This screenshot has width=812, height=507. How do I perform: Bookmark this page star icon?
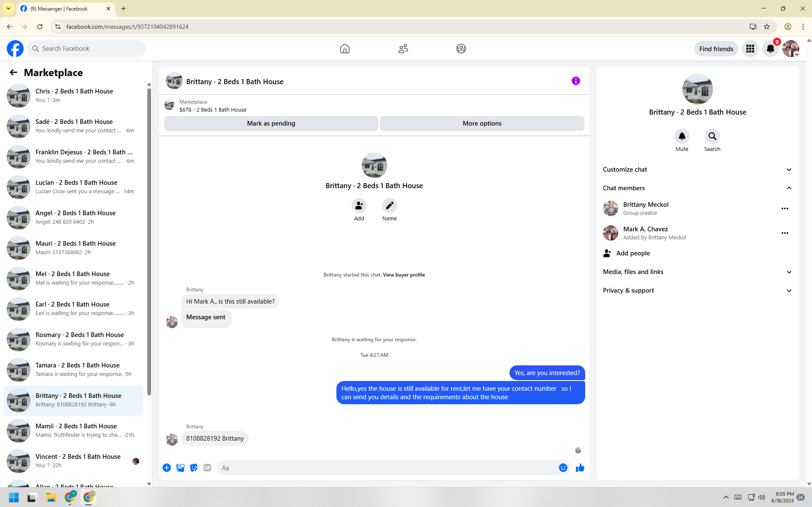coord(766,27)
